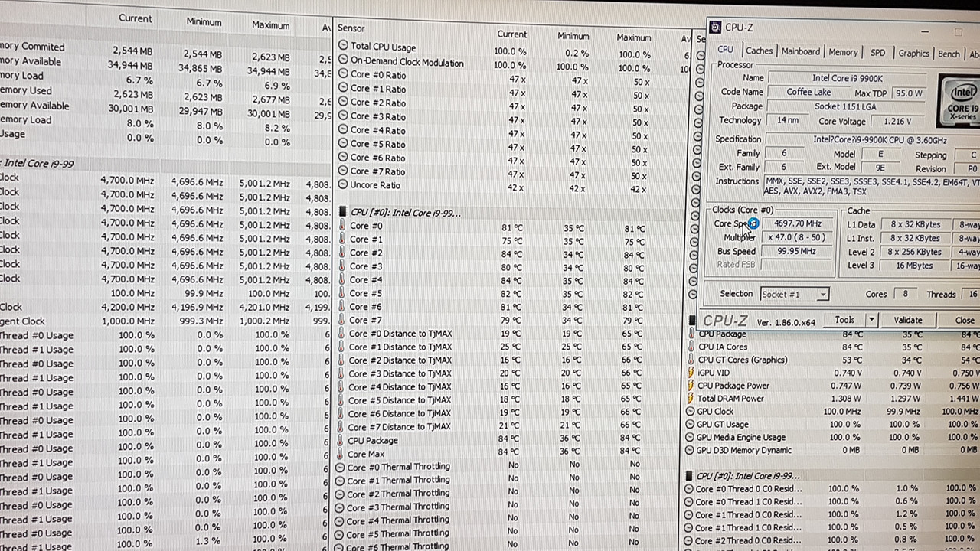Click the clock icon for Core #7 Ratio
Viewport: 980px width, 551px height.
(343, 171)
